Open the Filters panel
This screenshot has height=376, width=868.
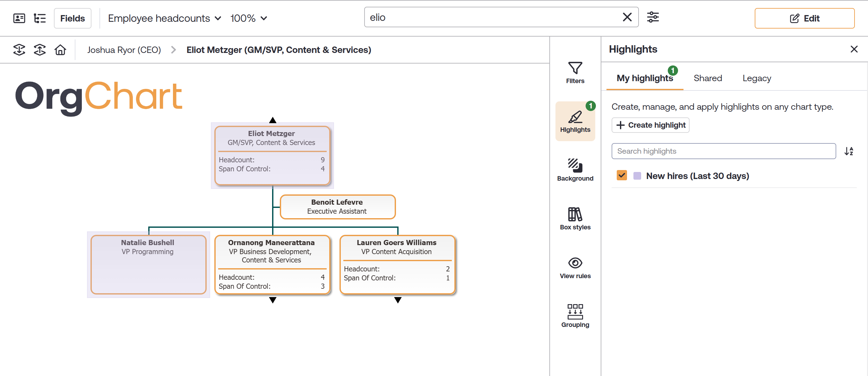coord(575,73)
